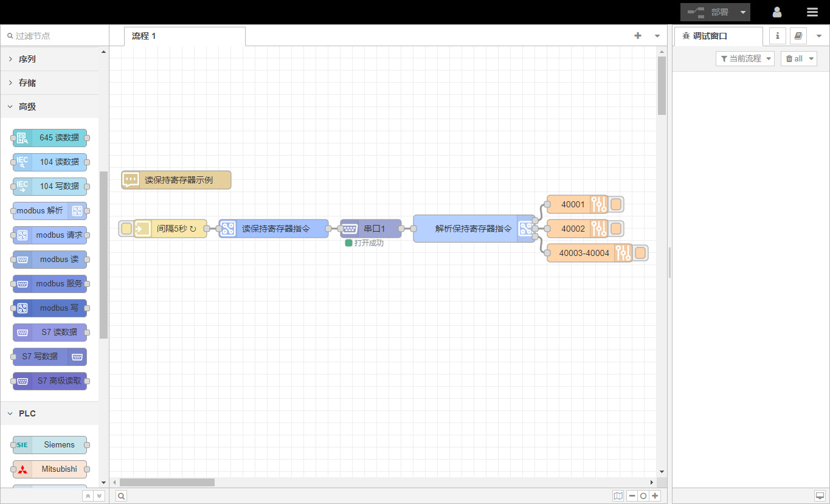Image resolution: width=830 pixels, height=504 pixels.
Task: Open the hamburger main menu
Action: click(x=812, y=12)
